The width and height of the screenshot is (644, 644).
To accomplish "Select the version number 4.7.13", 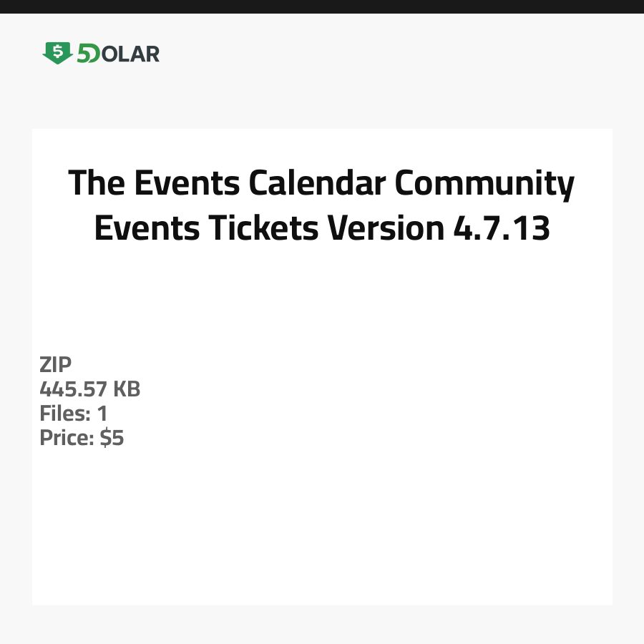I will (501, 228).
